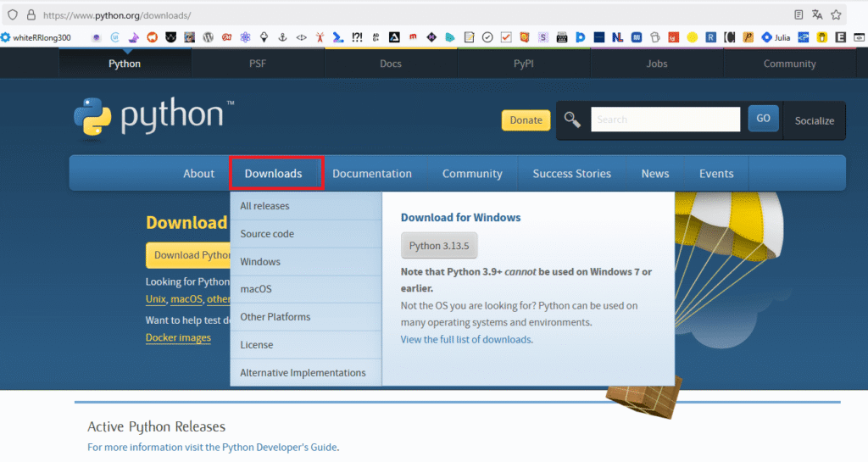868x462 pixels.
Task: Click the bookmark star icon in address bar
Action: pos(836,14)
